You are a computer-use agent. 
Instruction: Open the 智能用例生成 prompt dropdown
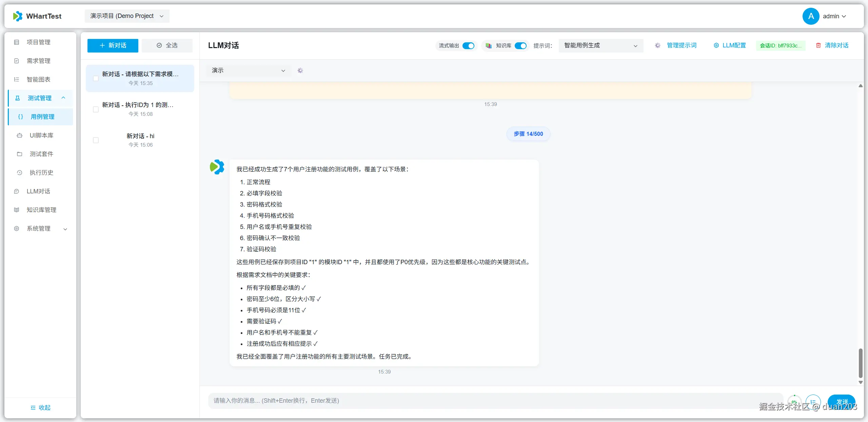point(600,45)
